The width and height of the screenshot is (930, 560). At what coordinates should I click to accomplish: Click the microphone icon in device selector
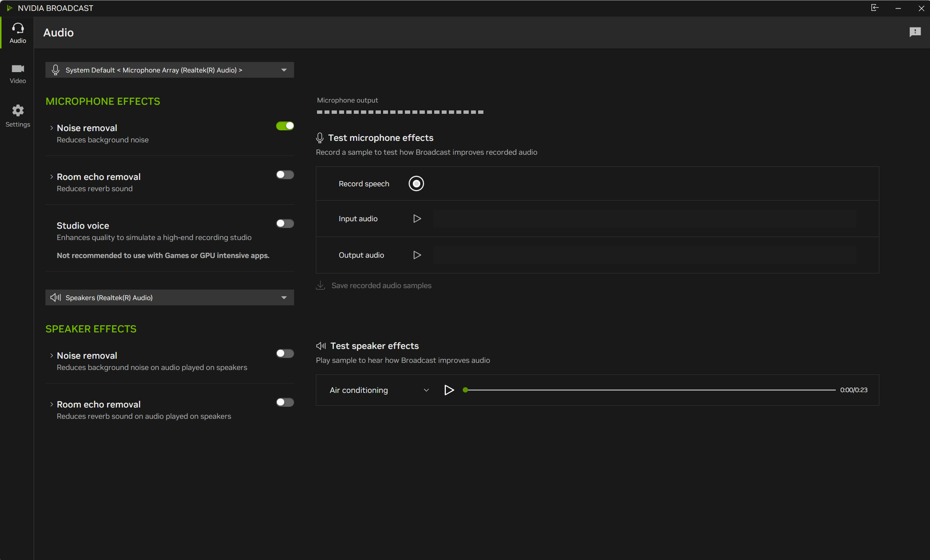[56, 70]
